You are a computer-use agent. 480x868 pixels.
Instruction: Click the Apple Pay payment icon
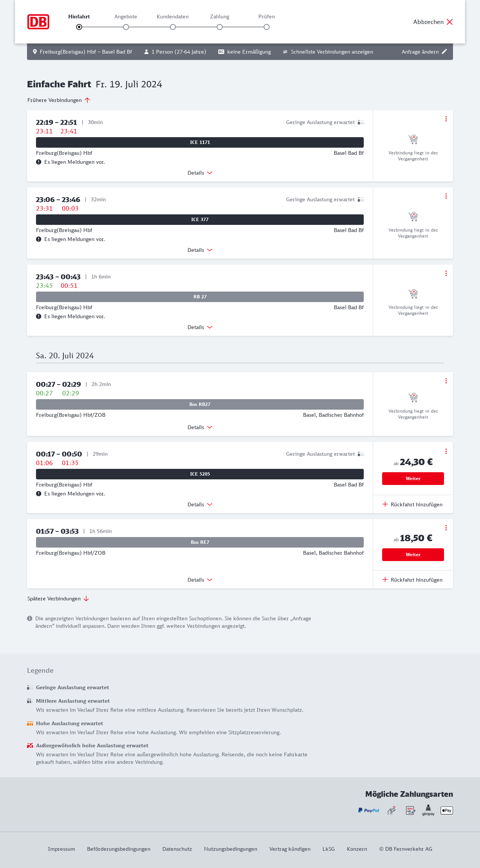(447, 810)
